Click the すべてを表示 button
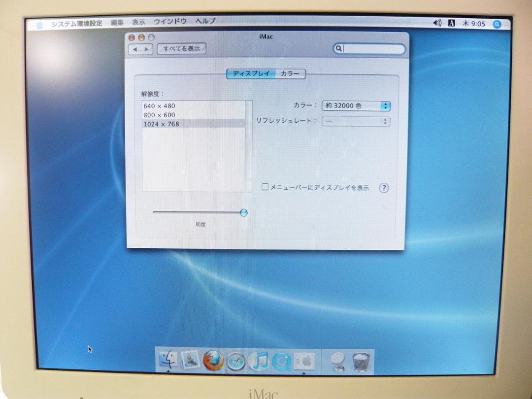The width and height of the screenshot is (532, 399). pos(181,49)
